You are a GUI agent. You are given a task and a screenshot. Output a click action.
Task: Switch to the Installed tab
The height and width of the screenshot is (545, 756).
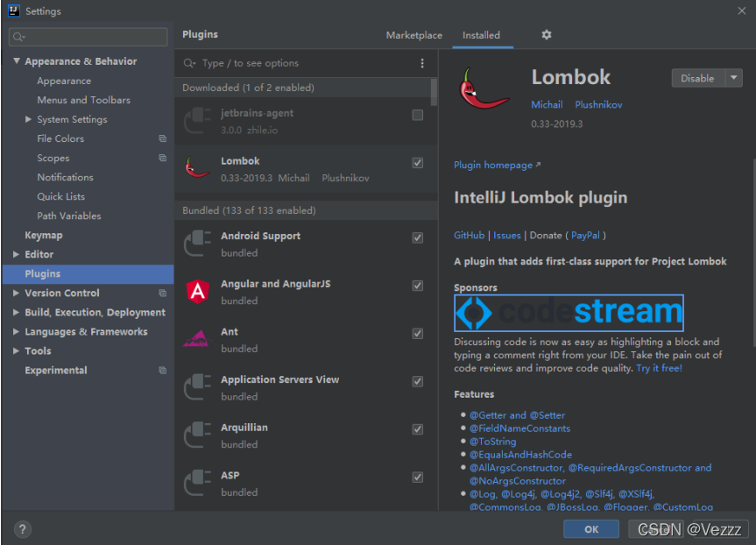tap(481, 35)
